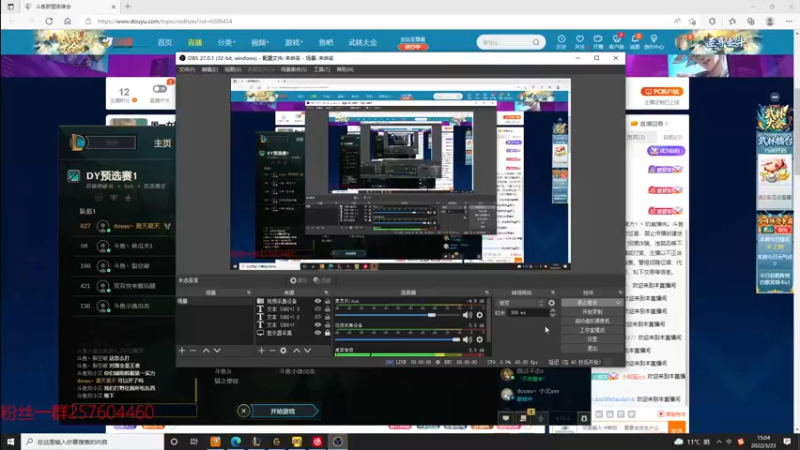
Task: Pop out the 混音器 mixer dock
Action: [x=487, y=292]
